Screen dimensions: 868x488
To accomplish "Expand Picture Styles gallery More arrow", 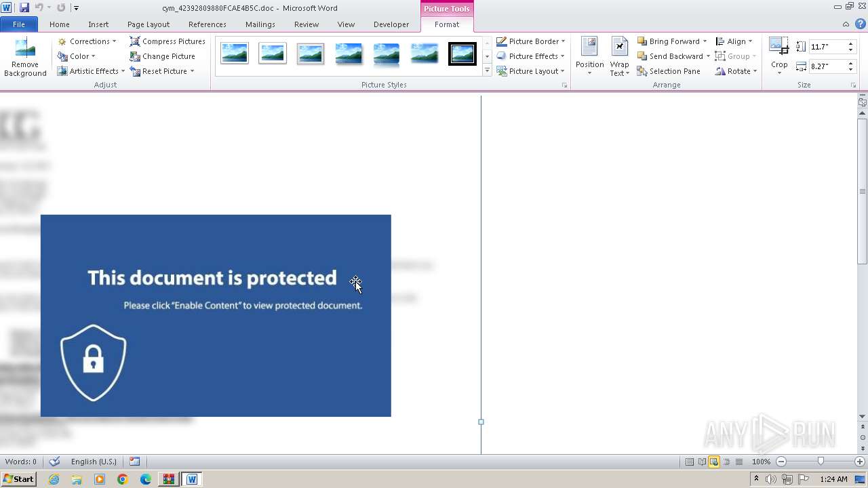I will pyautogui.click(x=487, y=71).
